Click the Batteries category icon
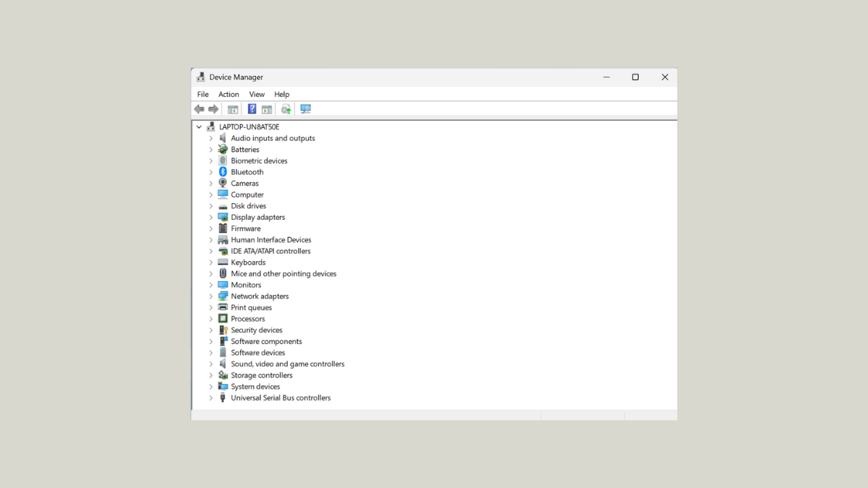Image resolution: width=868 pixels, height=488 pixels. point(222,149)
